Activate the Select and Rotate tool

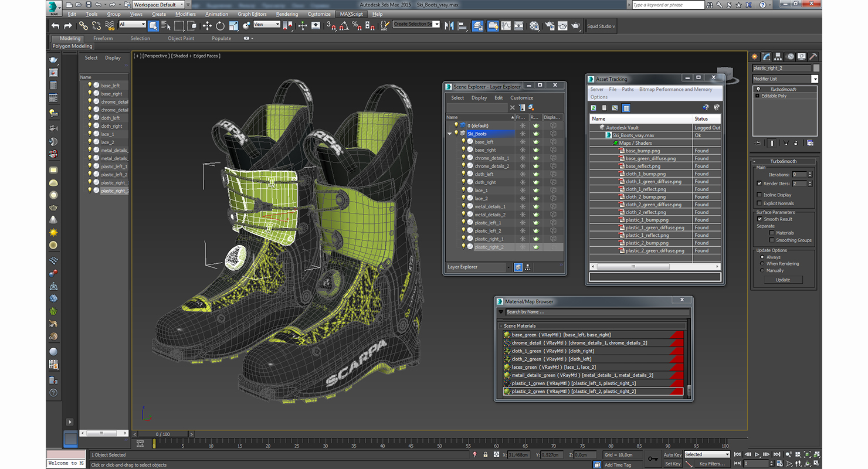pos(220,26)
